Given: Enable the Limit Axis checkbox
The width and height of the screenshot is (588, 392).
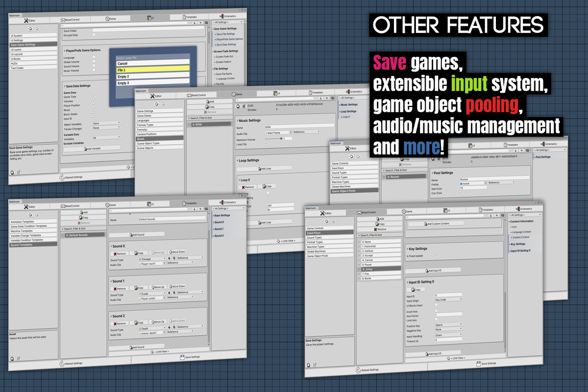Looking at the screenshot, I should [436, 319].
